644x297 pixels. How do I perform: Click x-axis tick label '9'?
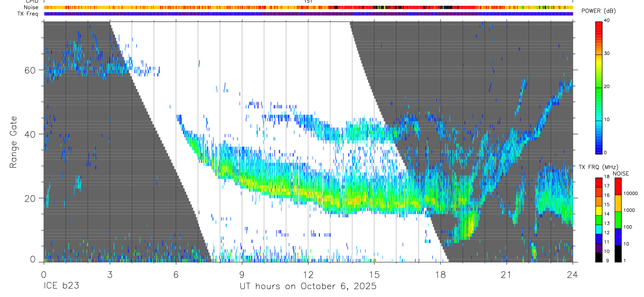242,274
